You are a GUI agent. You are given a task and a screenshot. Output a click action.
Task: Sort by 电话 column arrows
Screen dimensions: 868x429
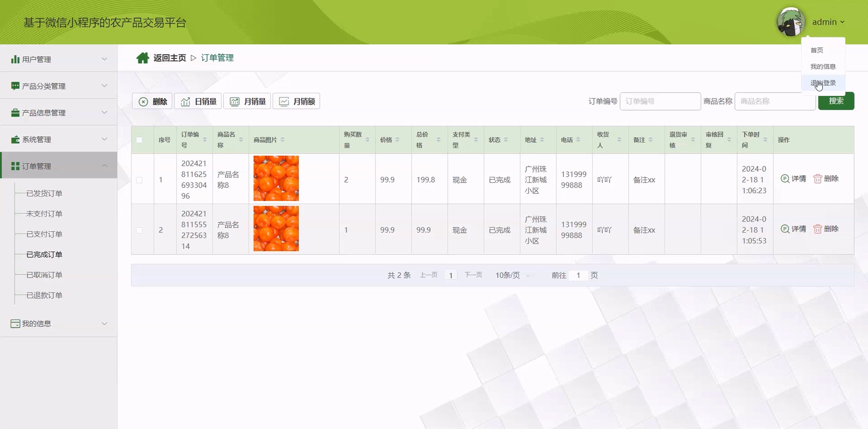(x=578, y=140)
